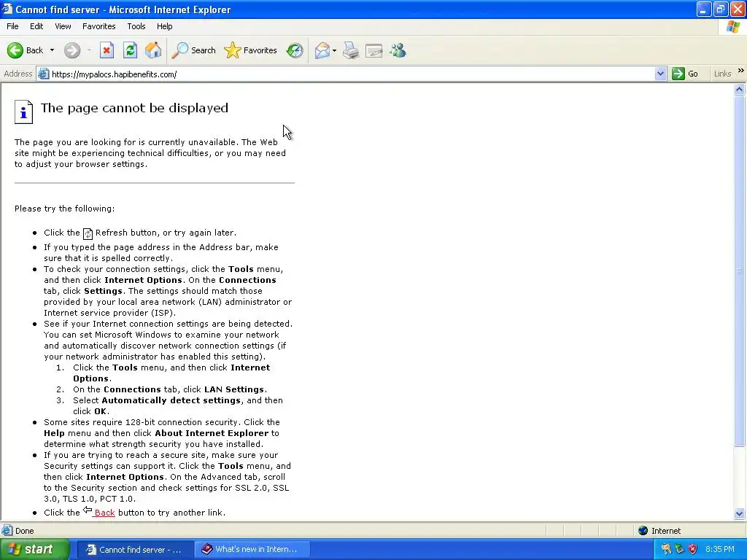Open the Search pane button
This screenshot has height=560, width=747.
193,50
